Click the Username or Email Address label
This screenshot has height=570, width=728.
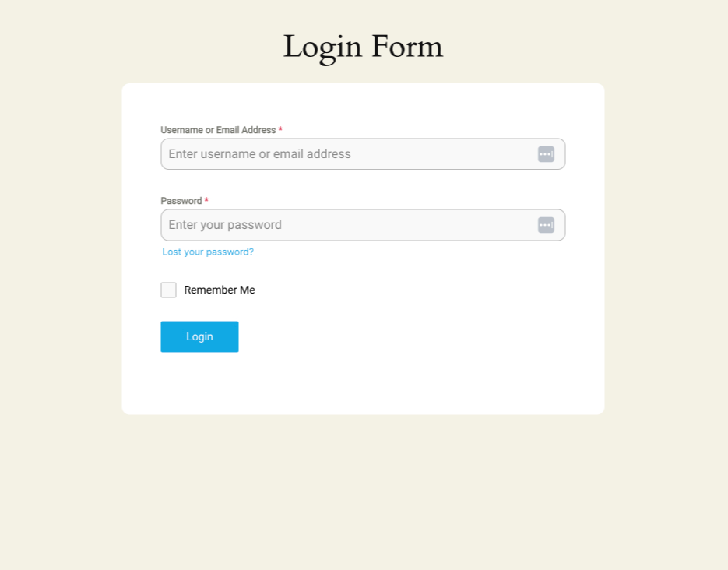click(218, 130)
